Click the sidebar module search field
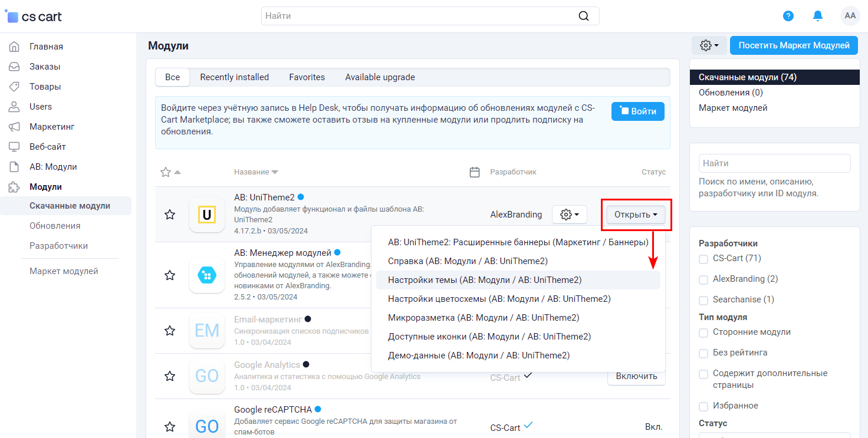Image resolution: width=868 pixels, height=438 pixels. click(x=774, y=163)
